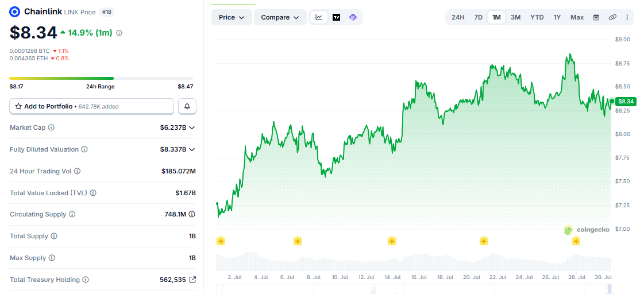Open Market Cap info icon
Screen dimensions: 644x294
tap(51, 127)
